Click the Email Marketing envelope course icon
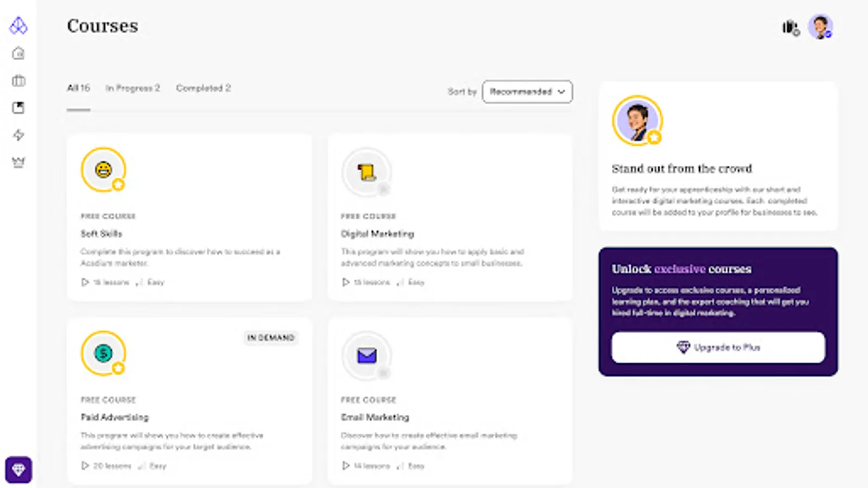Viewport: 868px width, 488px height. pyautogui.click(x=367, y=356)
